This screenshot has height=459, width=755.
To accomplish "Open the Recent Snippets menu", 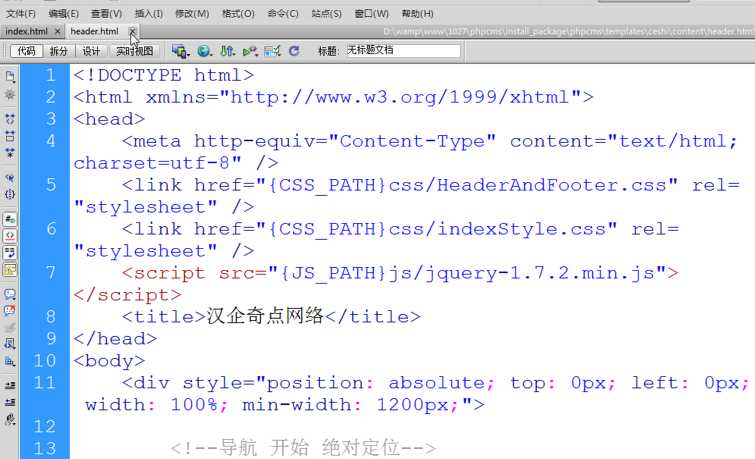I will click(10, 343).
